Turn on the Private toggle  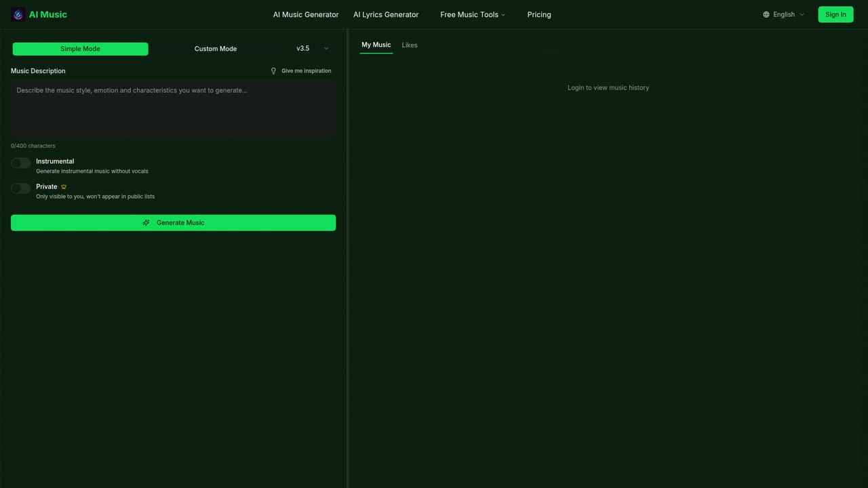pos(21,188)
